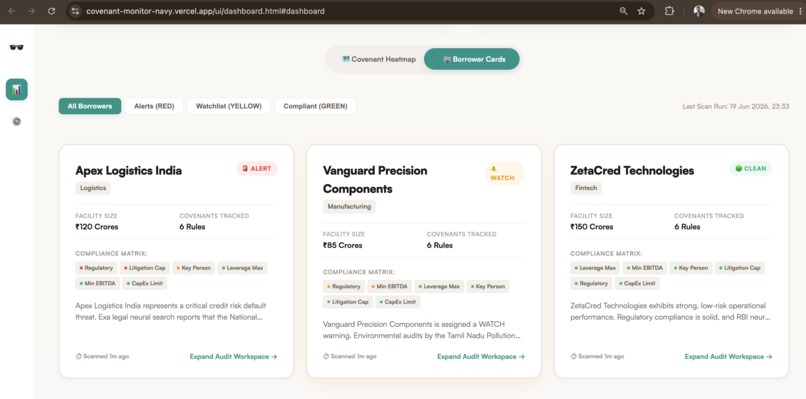Click Regulatory chip on Vanguard card
The image size is (806, 399).
click(x=343, y=286)
